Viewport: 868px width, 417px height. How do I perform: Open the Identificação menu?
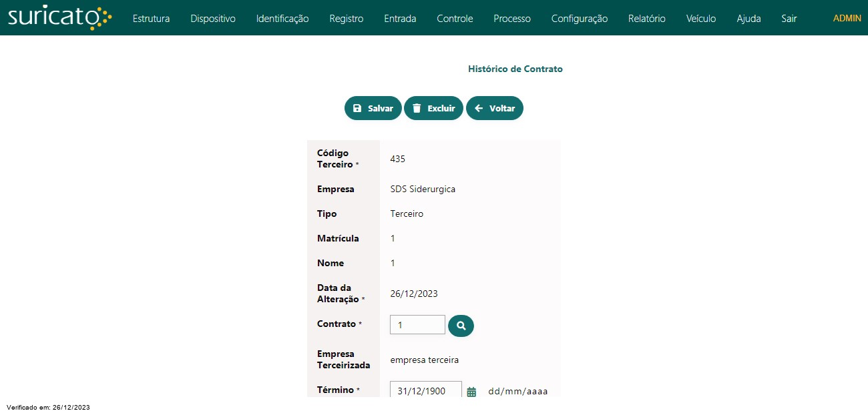(x=282, y=19)
